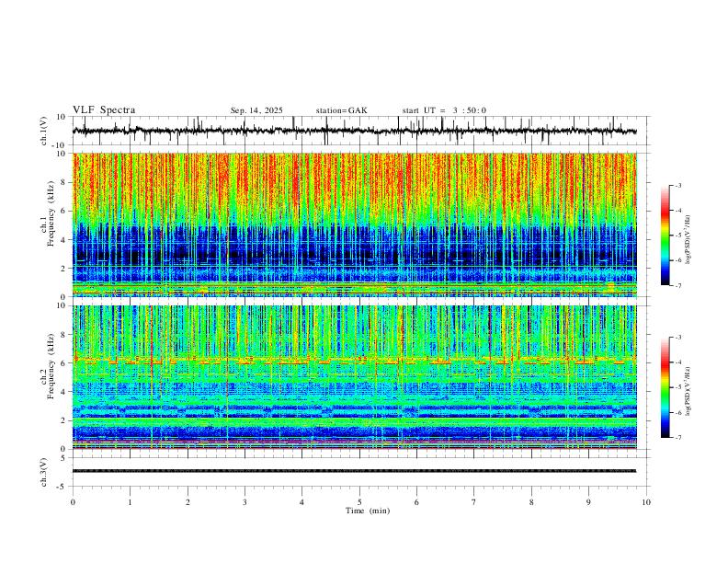Click the "ch.3(V)" axis label
This screenshot has width=728, height=563.
(44, 472)
